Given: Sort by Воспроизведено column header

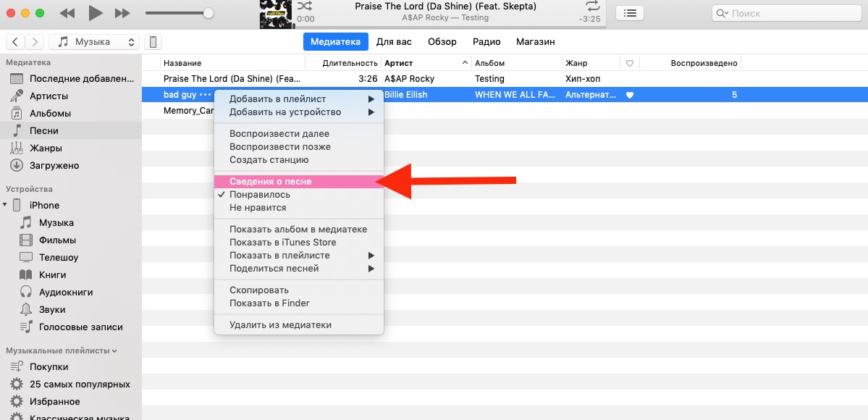Looking at the screenshot, I should click(691, 63).
